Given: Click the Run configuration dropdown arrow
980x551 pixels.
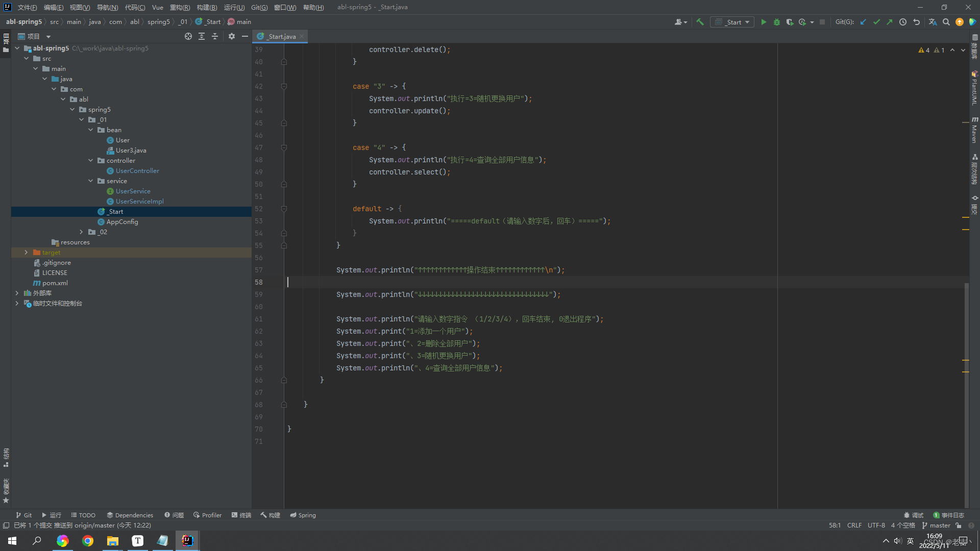Looking at the screenshot, I should pyautogui.click(x=748, y=21).
